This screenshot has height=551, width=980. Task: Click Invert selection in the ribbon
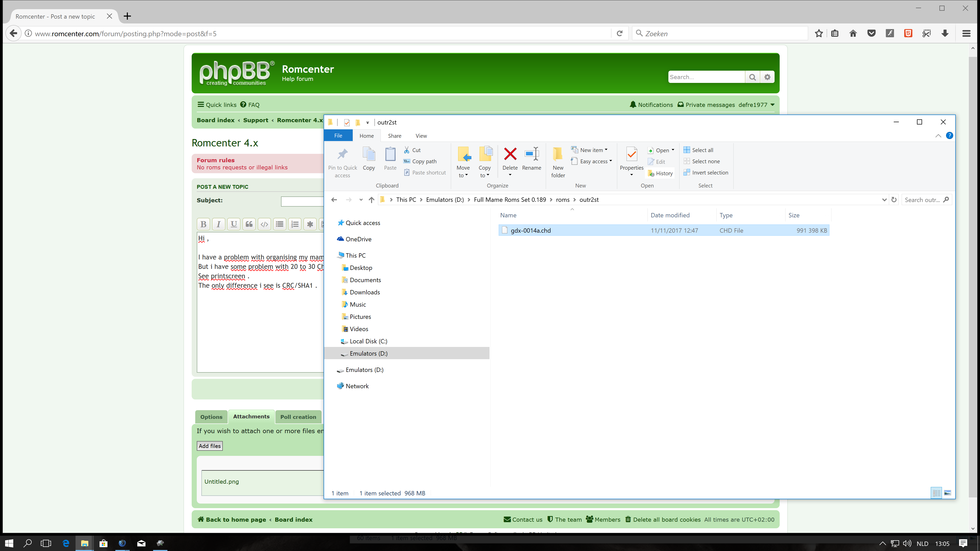coord(706,173)
